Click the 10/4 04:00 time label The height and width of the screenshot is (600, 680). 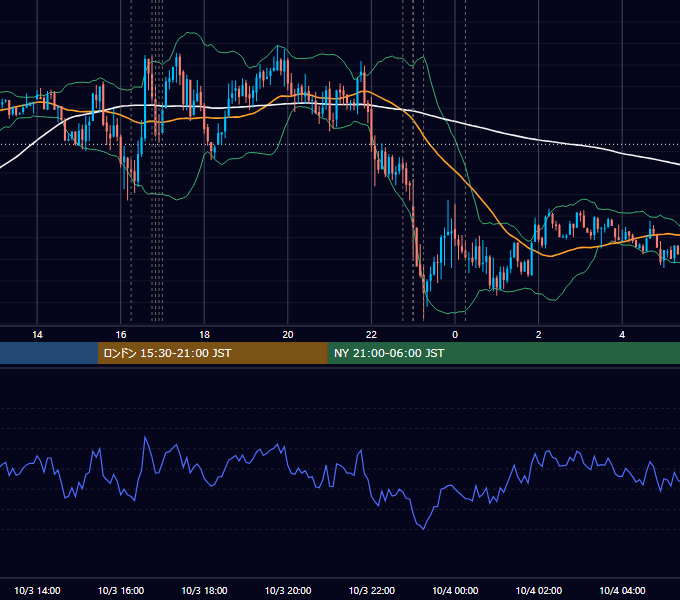(x=622, y=590)
